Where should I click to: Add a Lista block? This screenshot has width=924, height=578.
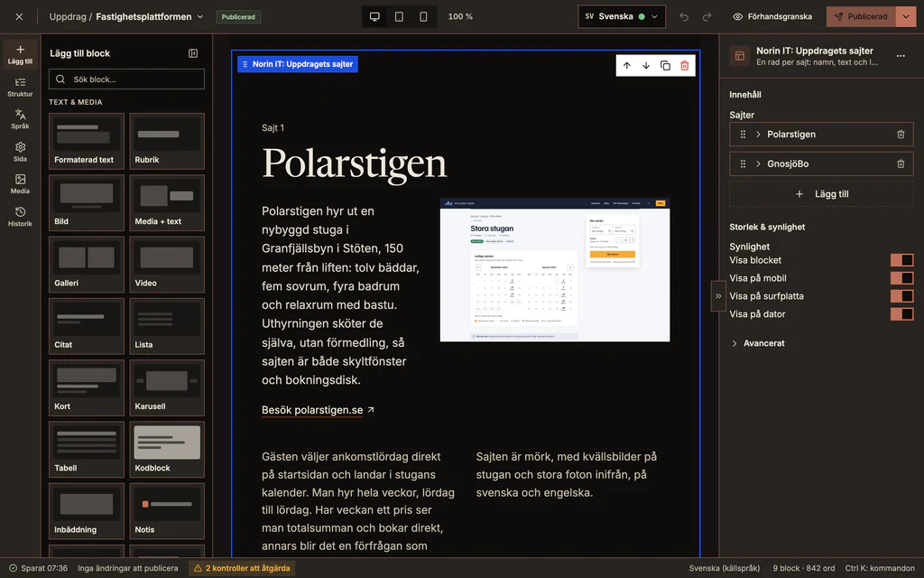(167, 326)
